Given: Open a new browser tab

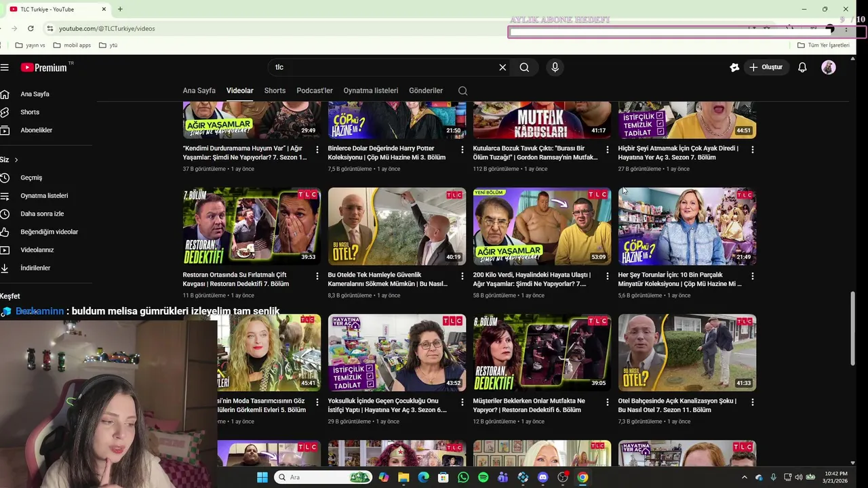Looking at the screenshot, I should tap(120, 9).
